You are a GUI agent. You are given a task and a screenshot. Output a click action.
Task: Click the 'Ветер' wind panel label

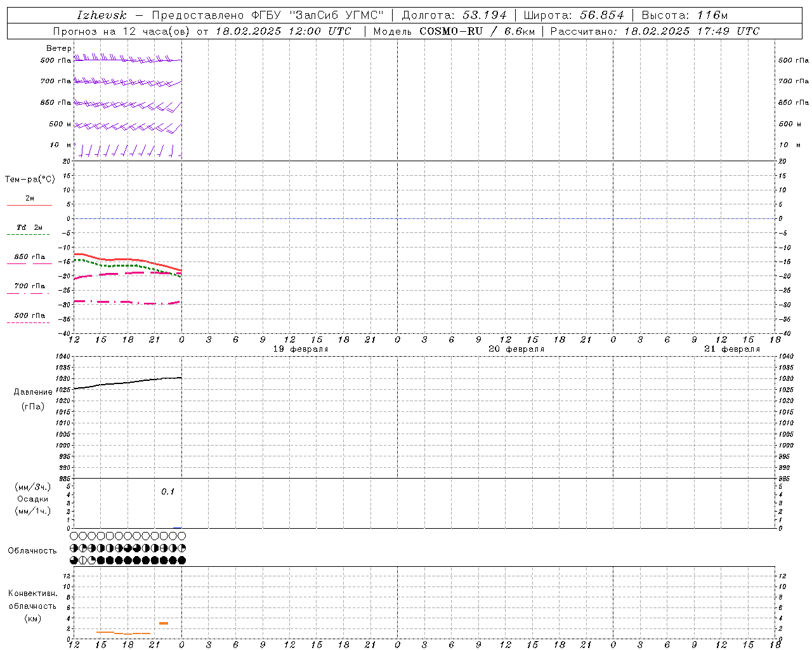pyautogui.click(x=59, y=48)
